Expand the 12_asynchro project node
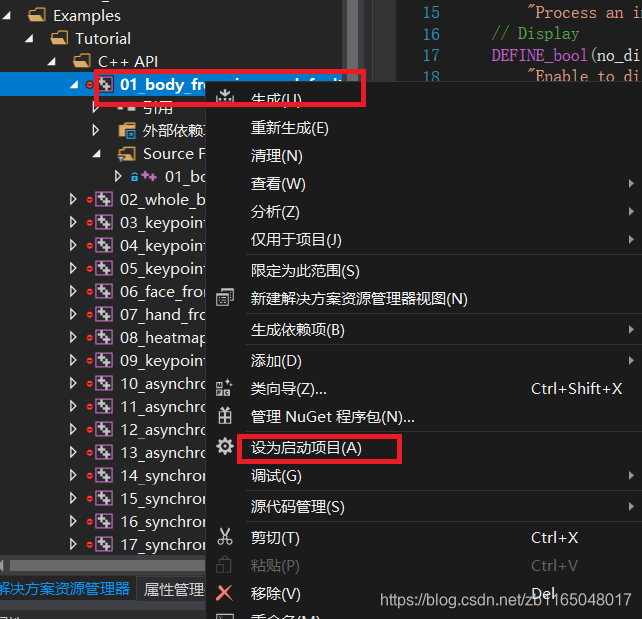 pyautogui.click(x=73, y=429)
